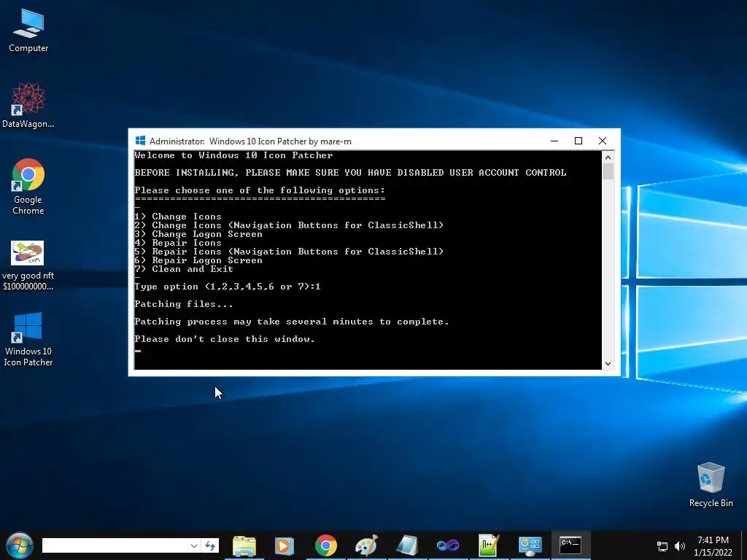Open the Computer desktop icon
This screenshot has height=560, width=747.
coord(28,31)
